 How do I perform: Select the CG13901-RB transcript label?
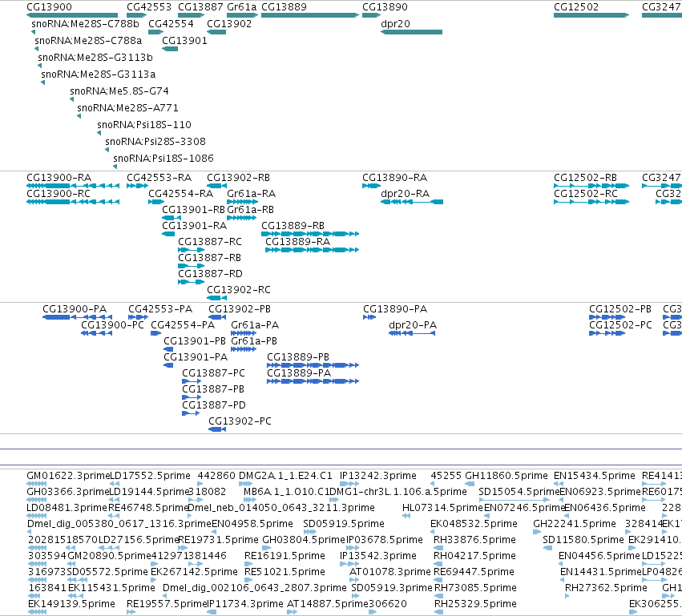(194, 210)
